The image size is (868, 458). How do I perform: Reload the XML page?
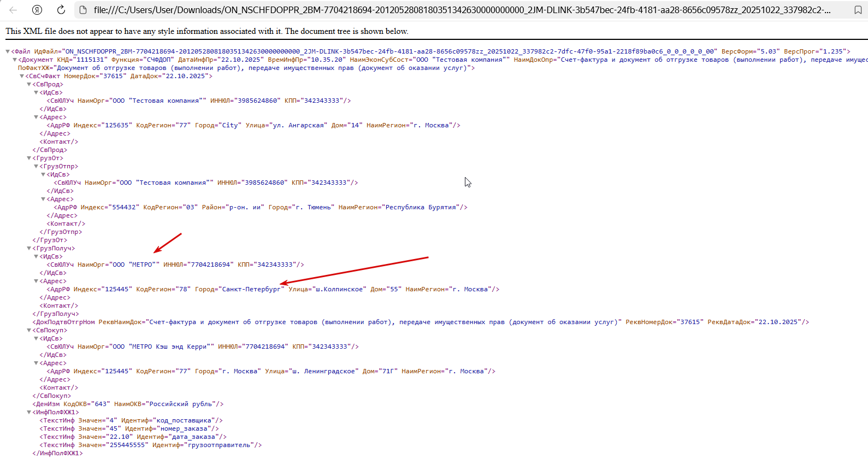click(x=61, y=10)
